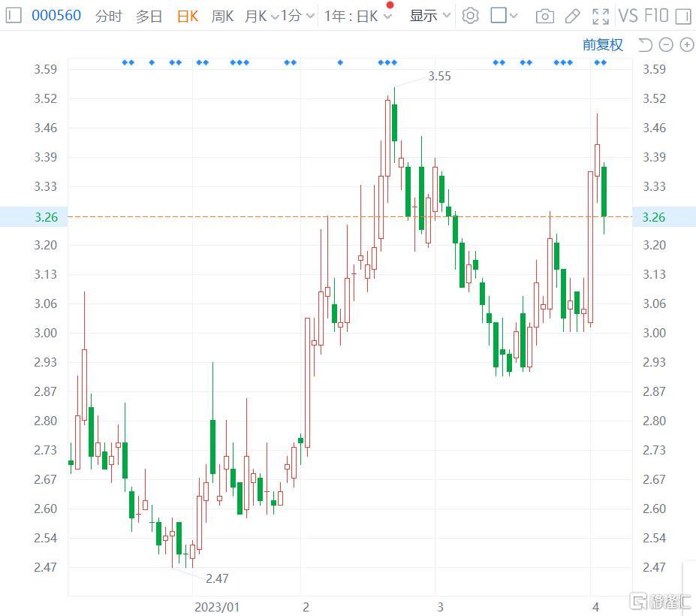Screen dimensions: 696x616
Task: Click the 2.47 low price callout label
Action: 217,578
